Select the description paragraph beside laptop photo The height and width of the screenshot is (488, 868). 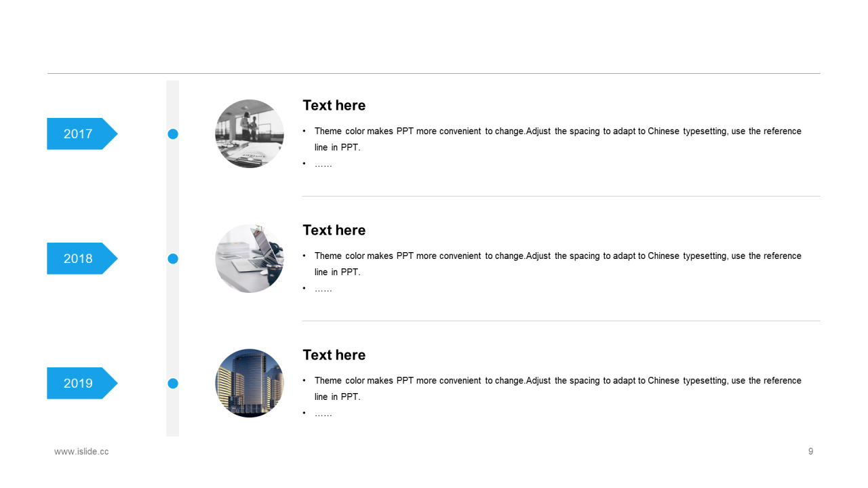(553, 264)
